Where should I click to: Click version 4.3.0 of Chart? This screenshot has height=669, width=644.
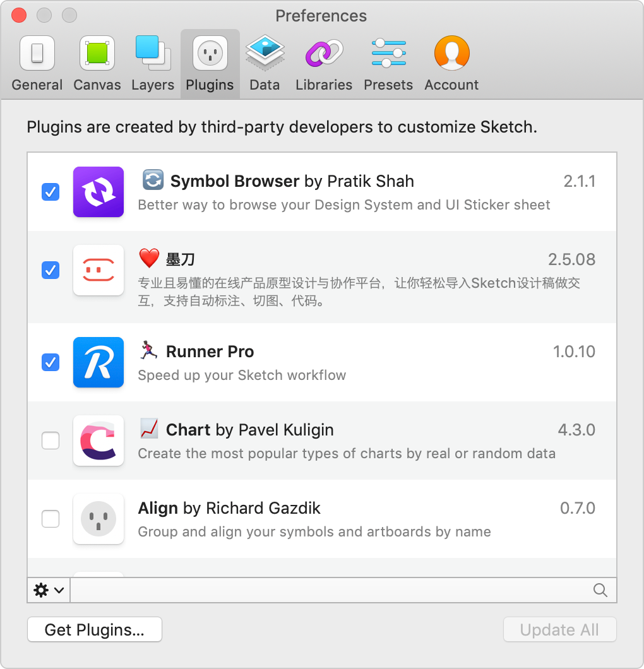[576, 430]
